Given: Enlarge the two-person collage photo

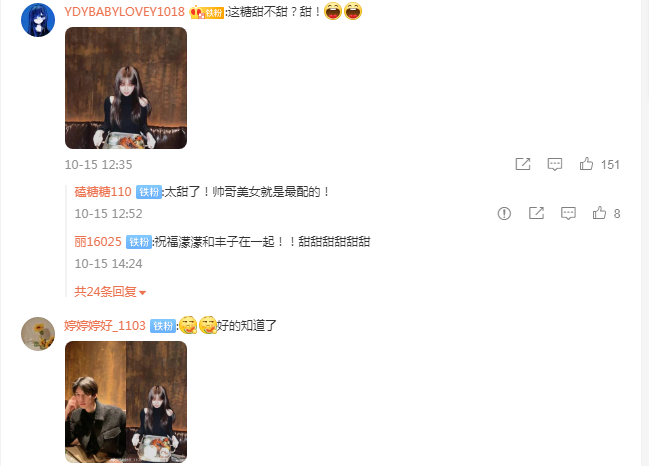Looking at the screenshot, I should pos(126,402).
